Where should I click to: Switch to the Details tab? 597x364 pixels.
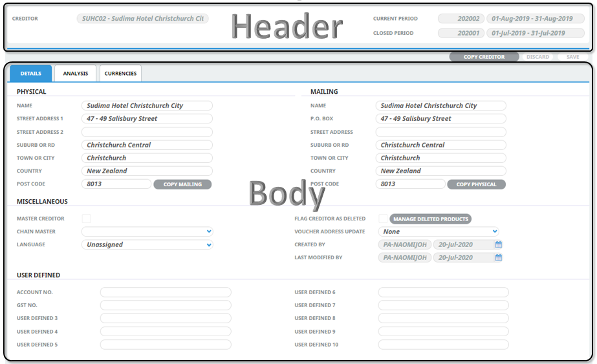tap(31, 74)
